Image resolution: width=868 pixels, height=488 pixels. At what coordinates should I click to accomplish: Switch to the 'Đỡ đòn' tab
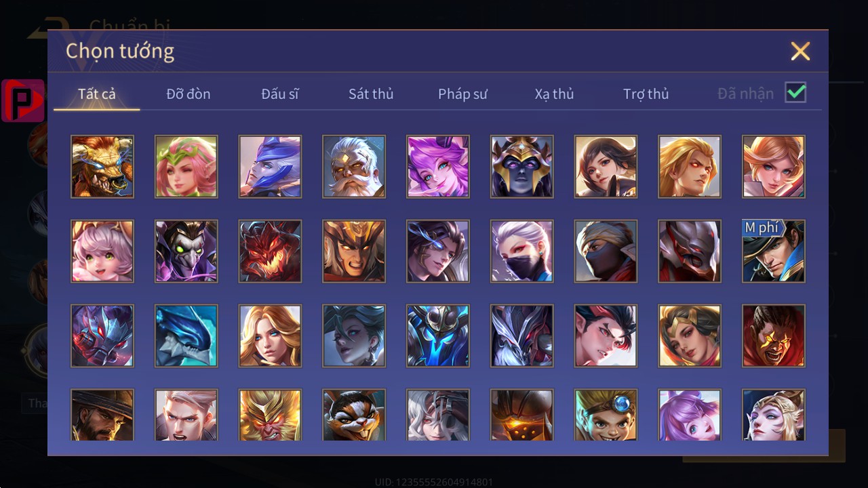189,94
